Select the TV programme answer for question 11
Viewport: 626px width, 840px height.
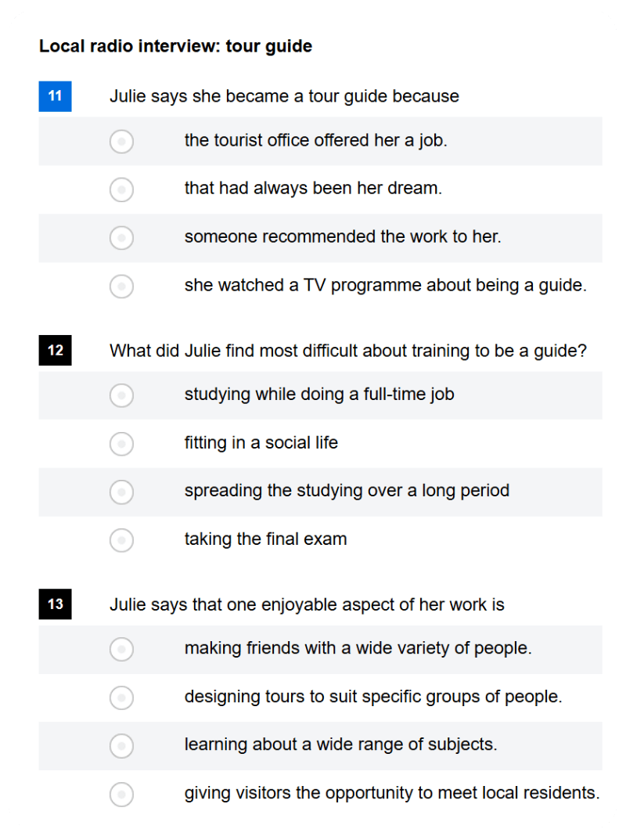pyautogui.click(x=121, y=287)
